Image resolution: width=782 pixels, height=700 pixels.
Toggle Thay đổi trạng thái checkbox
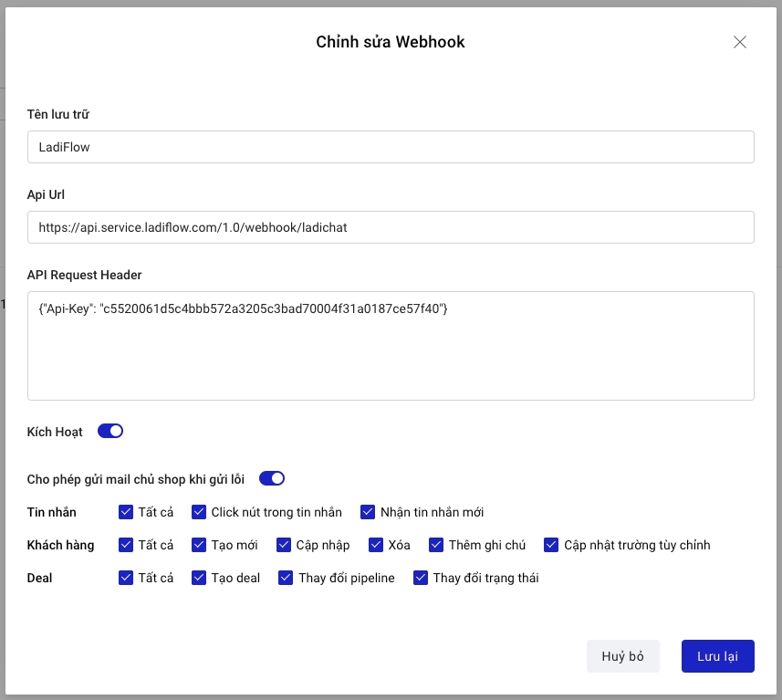pos(421,578)
